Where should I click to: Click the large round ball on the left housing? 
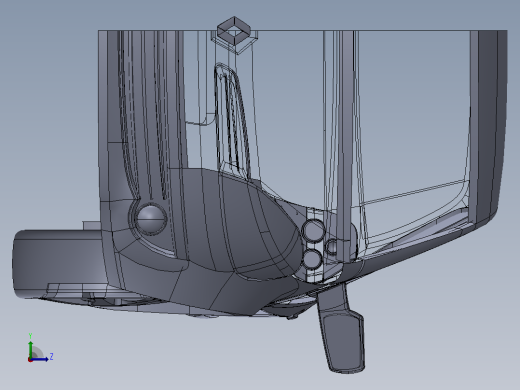point(151,219)
